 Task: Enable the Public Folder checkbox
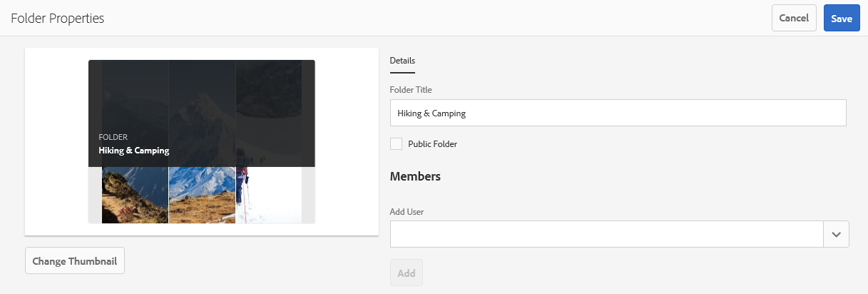coord(397,143)
